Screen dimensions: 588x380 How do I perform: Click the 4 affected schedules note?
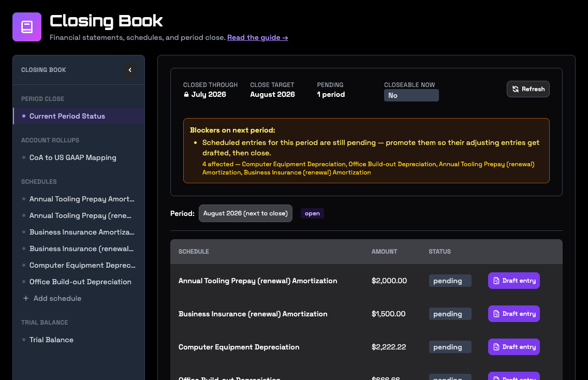tap(368, 168)
